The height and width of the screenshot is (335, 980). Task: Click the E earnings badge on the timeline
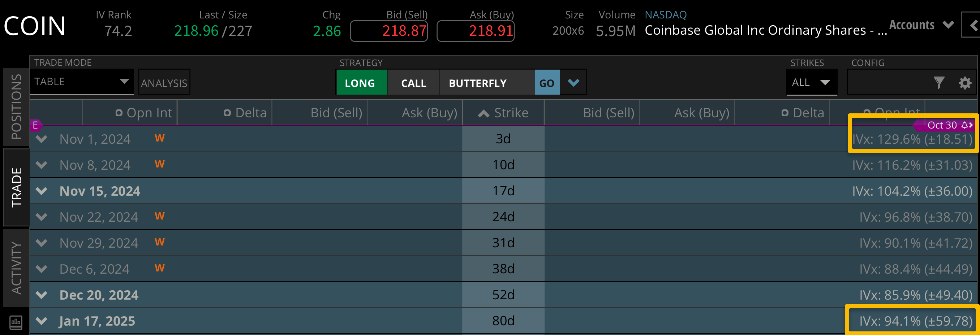pos(35,126)
